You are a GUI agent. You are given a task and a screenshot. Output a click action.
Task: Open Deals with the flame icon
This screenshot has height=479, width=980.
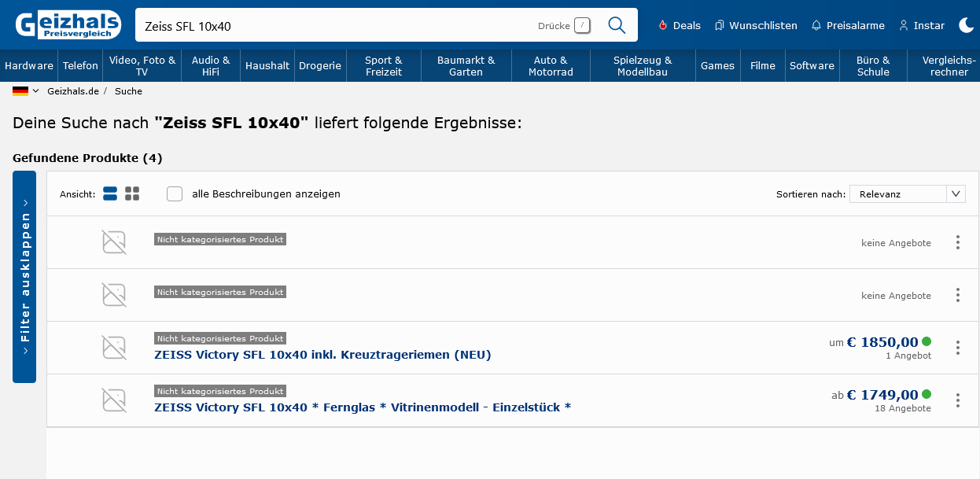point(679,25)
